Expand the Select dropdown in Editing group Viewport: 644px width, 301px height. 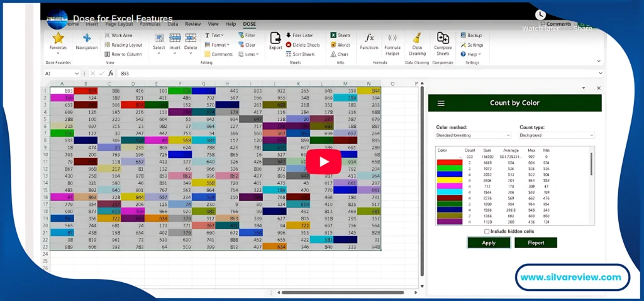click(x=159, y=53)
